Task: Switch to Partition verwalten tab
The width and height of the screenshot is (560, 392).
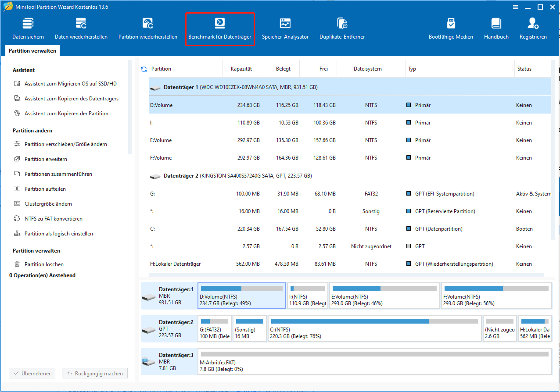Action: tap(32, 51)
